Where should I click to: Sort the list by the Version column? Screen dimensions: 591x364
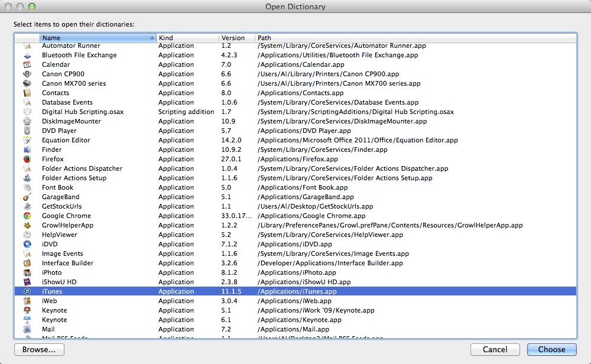[x=237, y=38]
